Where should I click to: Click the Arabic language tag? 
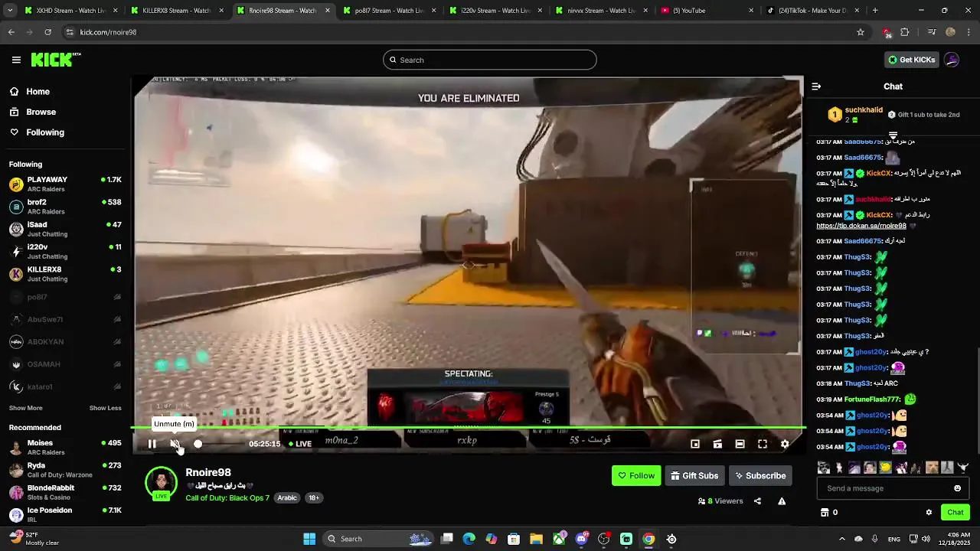287,497
